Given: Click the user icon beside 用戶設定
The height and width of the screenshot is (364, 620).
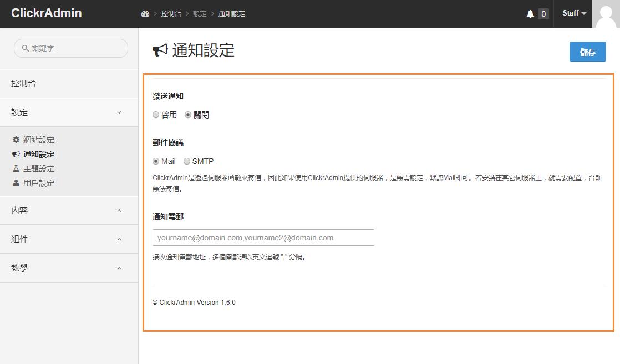Looking at the screenshot, I should tap(16, 183).
